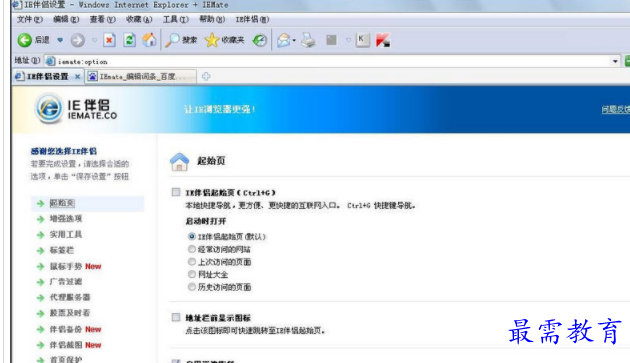Open the 首页保护 sidebar section
The width and height of the screenshot is (630, 363).
[x=65, y=359]
